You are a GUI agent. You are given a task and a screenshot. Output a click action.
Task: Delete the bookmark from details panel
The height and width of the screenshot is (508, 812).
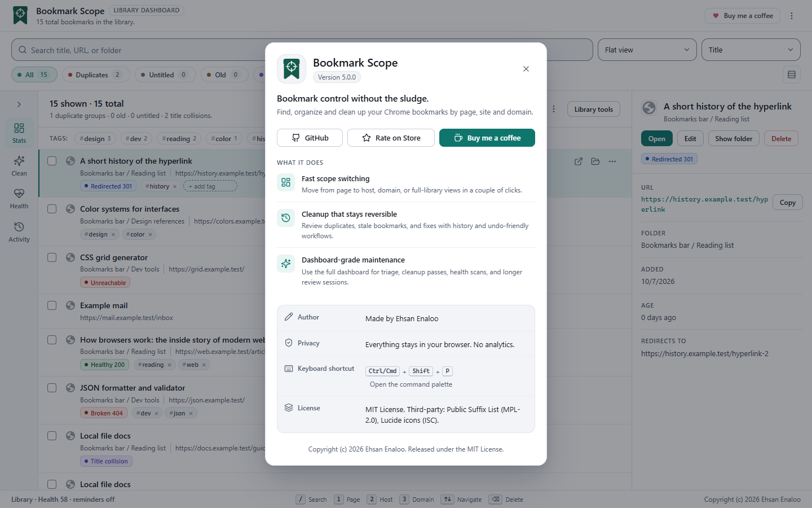point(781,138)
